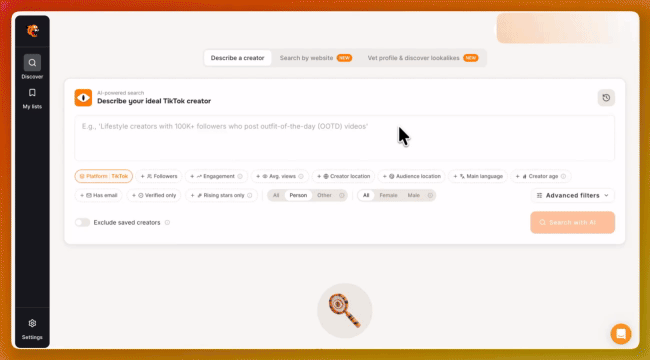
Task: Open the chat support bubble
Action: 621,334
